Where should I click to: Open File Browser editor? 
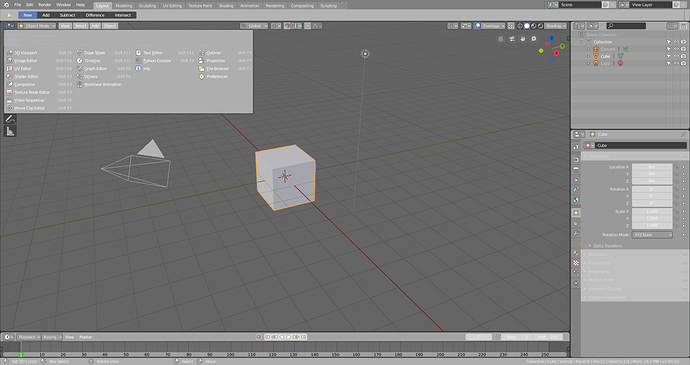225,69
